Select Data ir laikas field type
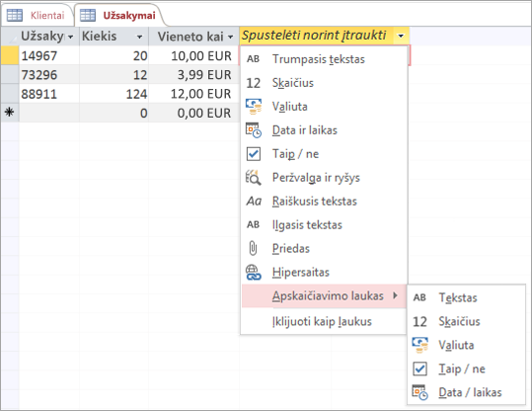The height and width of the screenshot is (411, 532). pos(324,130)
